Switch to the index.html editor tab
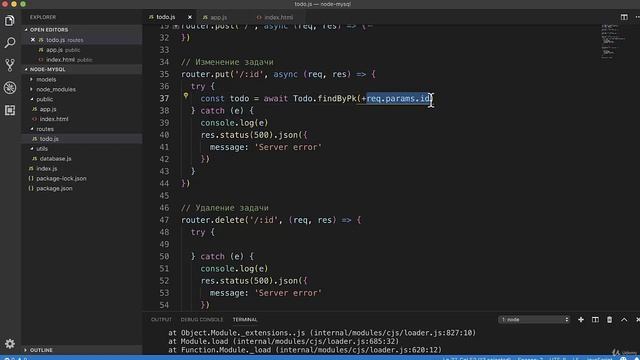Image resolution: width=640 pixels, height=360 pixels. [278, 17]
